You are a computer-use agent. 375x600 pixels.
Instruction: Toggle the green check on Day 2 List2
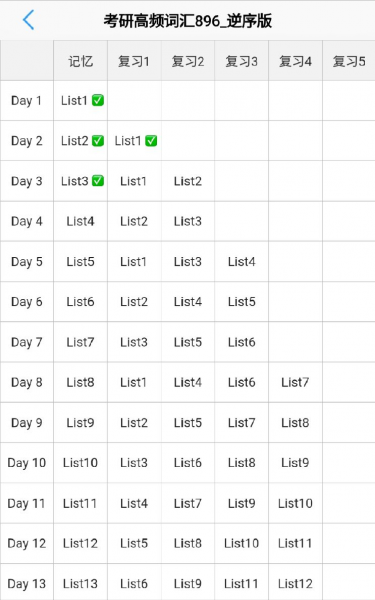click(x=98, y=141)
